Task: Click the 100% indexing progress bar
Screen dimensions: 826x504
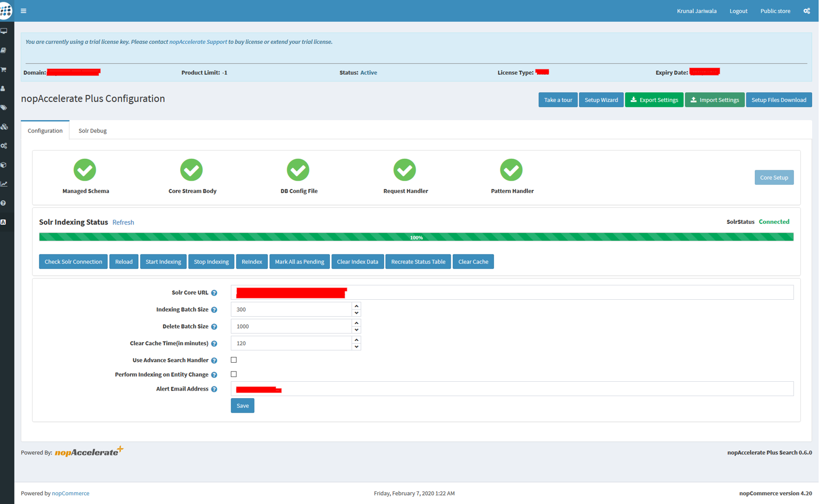Action: pyautogui.click(x=416, y=237)
